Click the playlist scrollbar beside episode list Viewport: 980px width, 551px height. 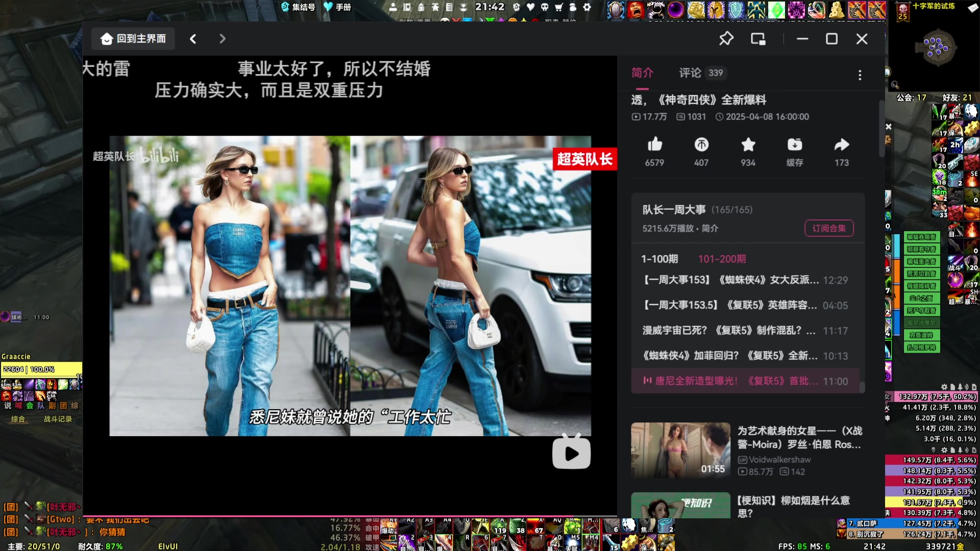point(862,387)
